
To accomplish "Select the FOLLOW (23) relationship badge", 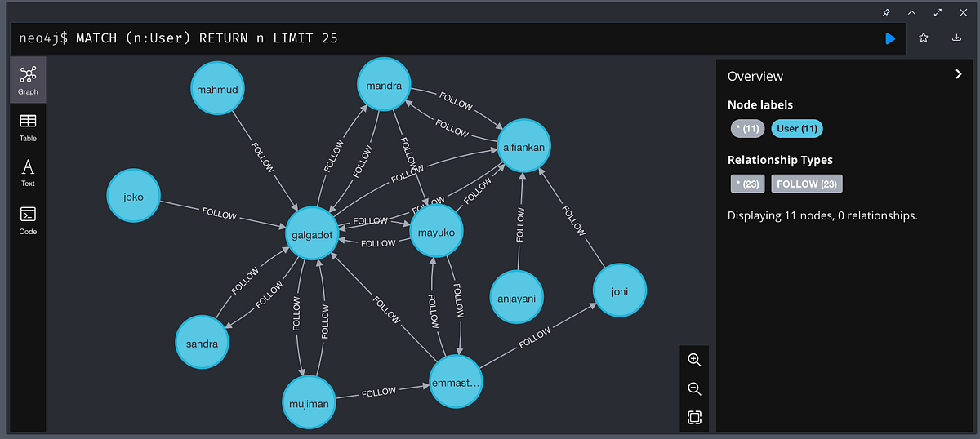I will point(807,184).
